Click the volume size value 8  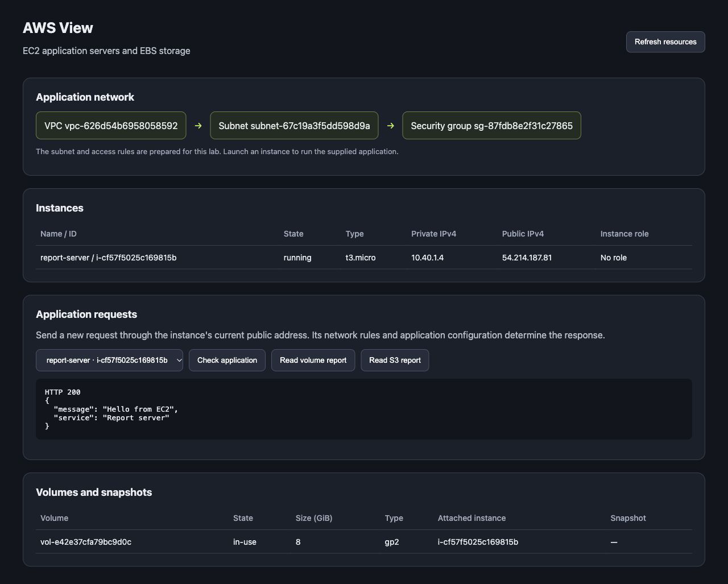tap(298, 542)
